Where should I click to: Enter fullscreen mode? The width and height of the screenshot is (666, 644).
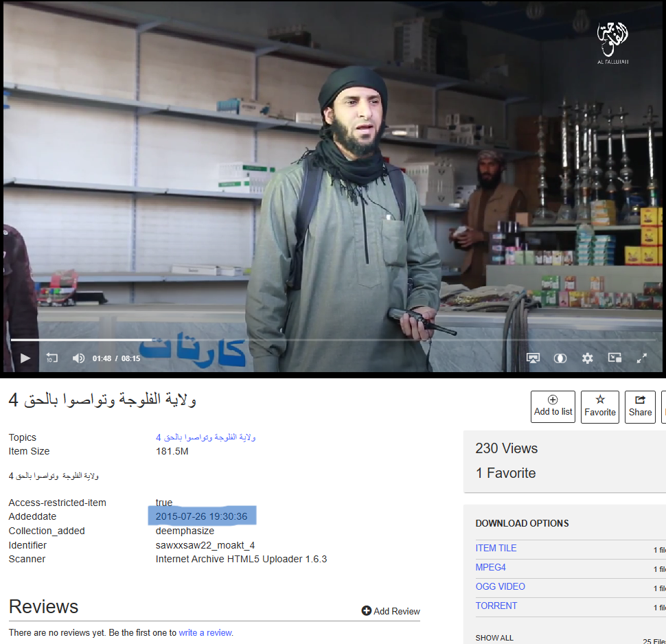[642, 358]
